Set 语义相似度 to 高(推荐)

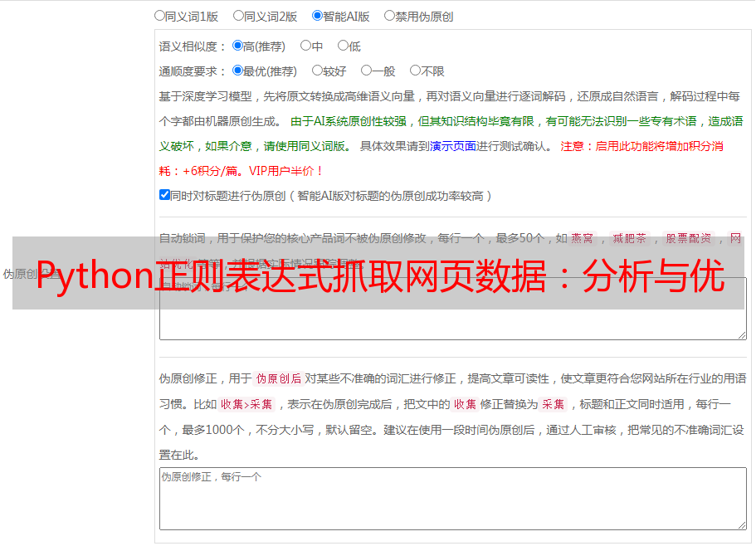click(237, 46)
